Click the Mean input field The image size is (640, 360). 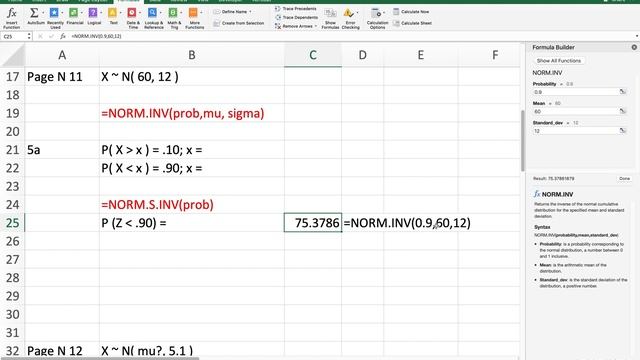pos(576,111)
